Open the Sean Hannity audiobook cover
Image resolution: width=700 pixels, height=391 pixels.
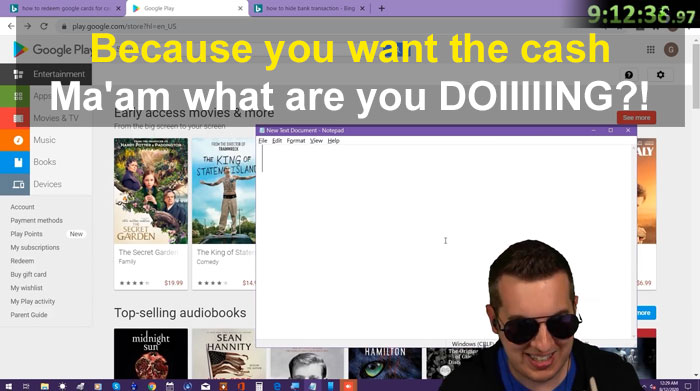pos(229,355)
